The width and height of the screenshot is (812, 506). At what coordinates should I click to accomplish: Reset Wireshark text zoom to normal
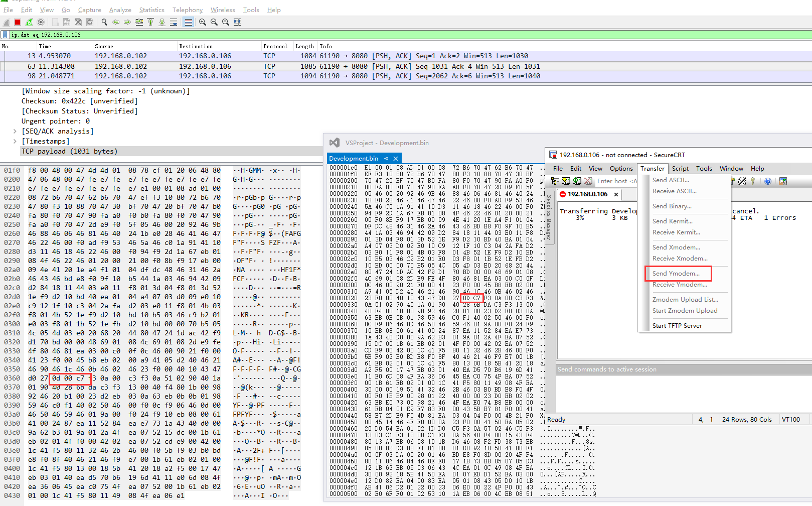coord(226,22)
